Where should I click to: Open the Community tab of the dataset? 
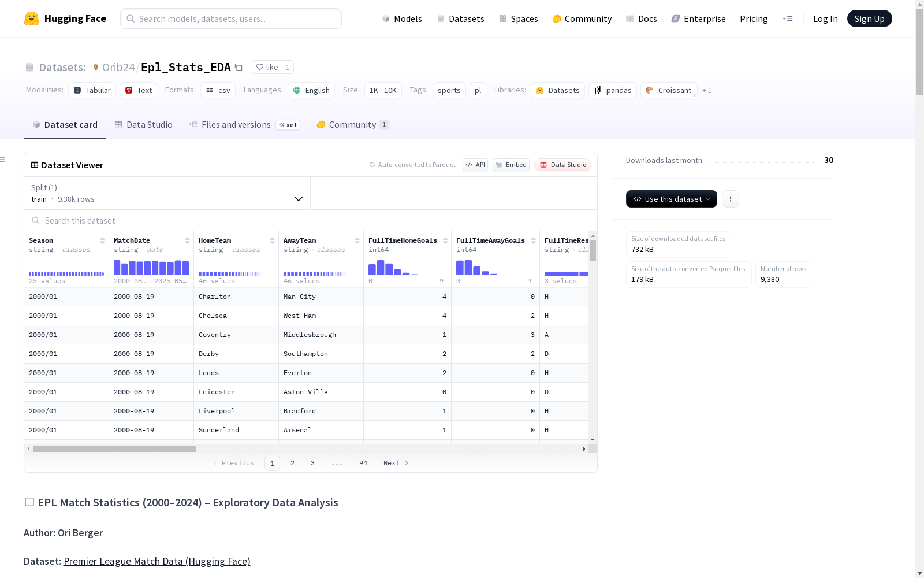tap(352, 125)
